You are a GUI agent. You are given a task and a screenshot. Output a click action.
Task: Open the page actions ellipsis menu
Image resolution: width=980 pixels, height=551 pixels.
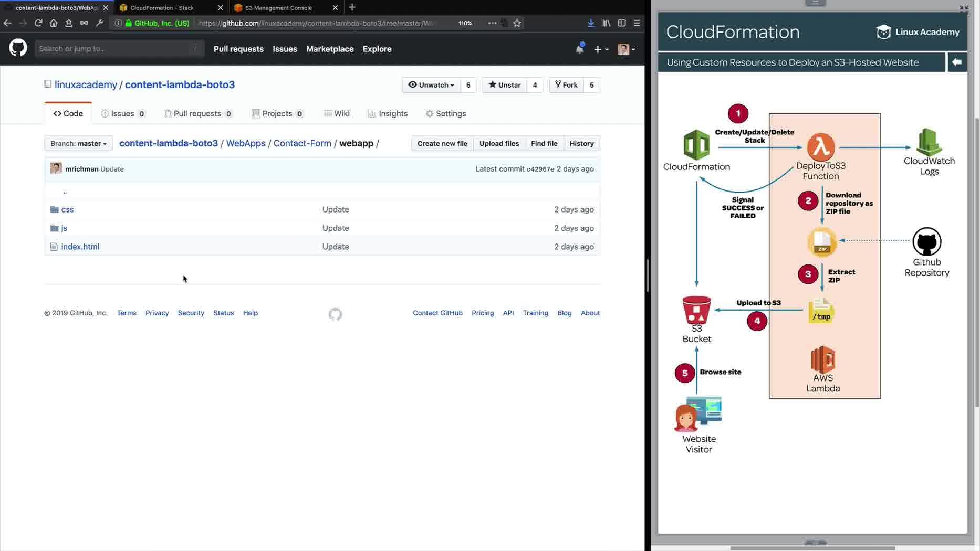492,23
